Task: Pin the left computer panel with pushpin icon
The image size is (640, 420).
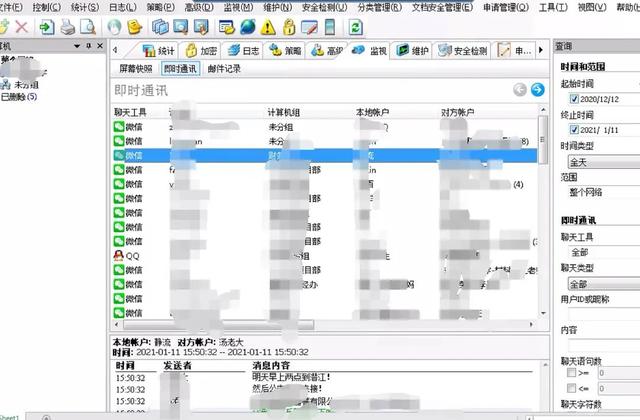Action: click(x=89, y=46)
